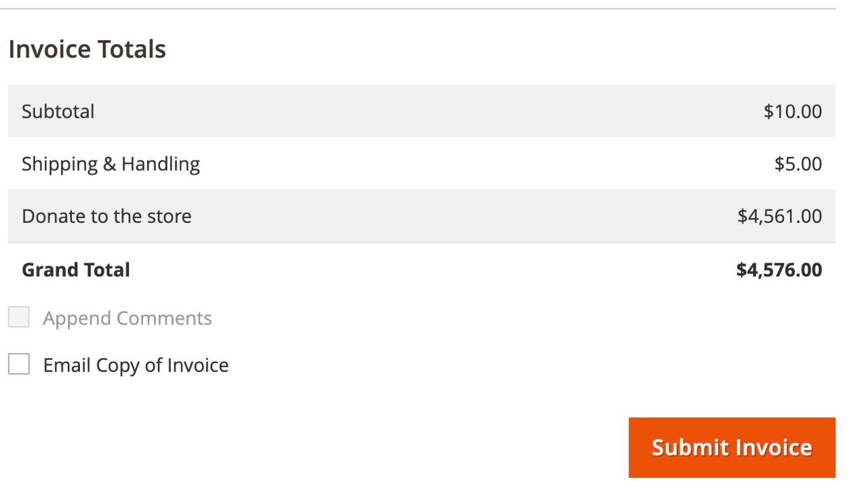868x494 pixels.
Task: Select the Subtotal label
Action: coord(58,111)
